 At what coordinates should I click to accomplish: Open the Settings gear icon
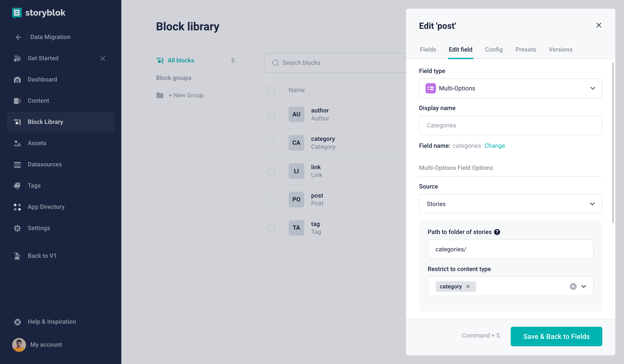(x=17, y=228)
